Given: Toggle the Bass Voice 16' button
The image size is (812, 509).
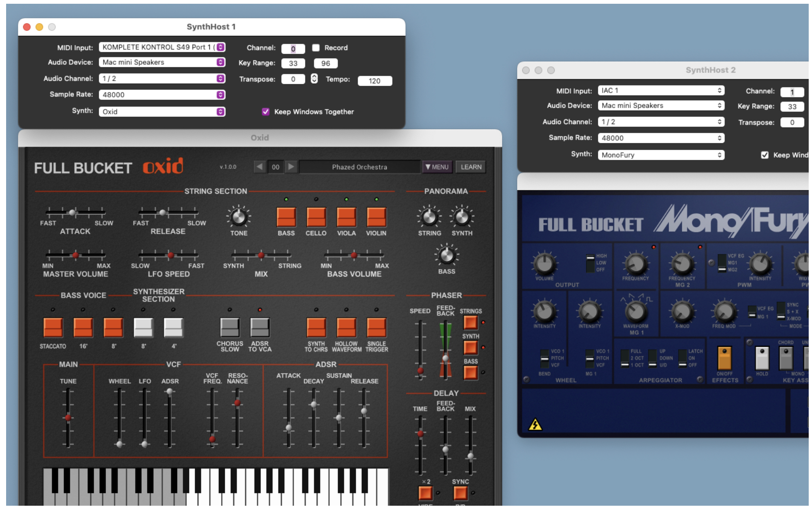Looking at the screenshot, I should tap(83, 327).
